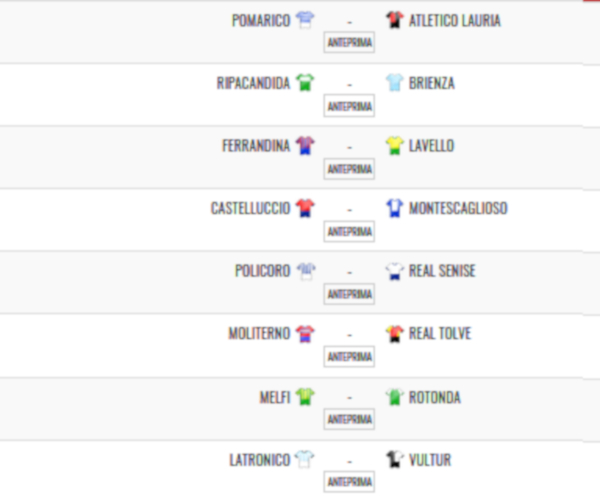600x502 pixels.
Task: Open Anteprima for Policoro vs Real Senise
Action: pos(349,294)
